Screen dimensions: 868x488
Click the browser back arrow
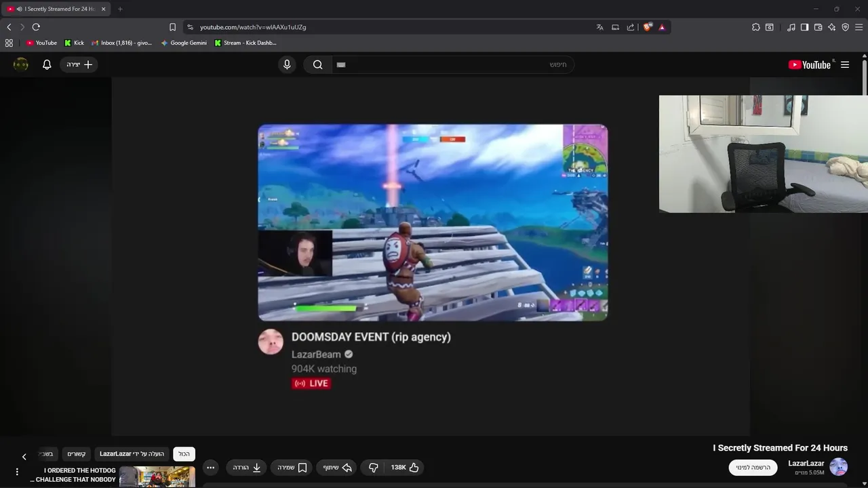9,27
